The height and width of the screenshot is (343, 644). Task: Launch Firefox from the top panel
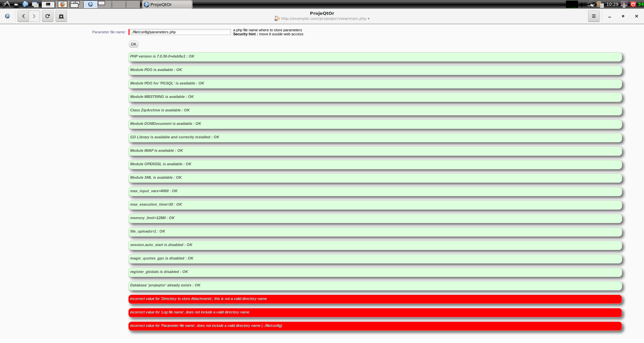click(x=63, y=4)
